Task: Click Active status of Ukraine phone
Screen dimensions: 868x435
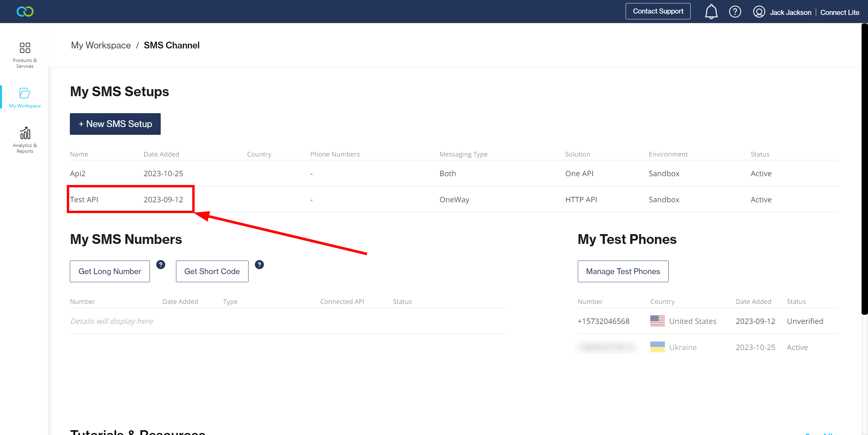Action: point(797,347)
